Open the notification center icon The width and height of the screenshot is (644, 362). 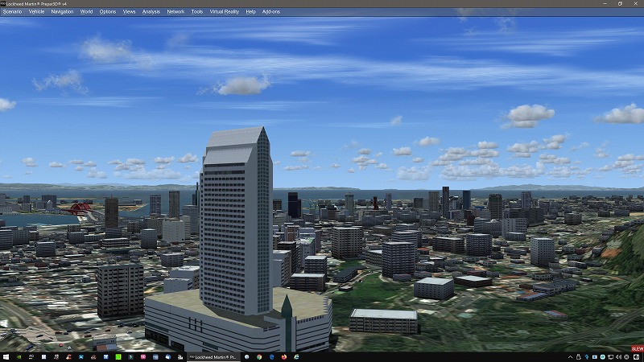pyautogui.click(x=636, y=357)
